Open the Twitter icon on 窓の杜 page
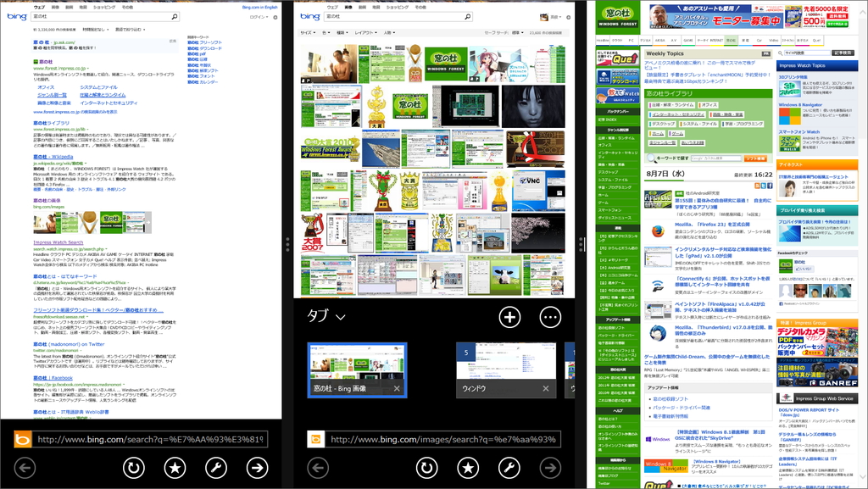This screenshot has width=868, height=489. click(764, 186)
